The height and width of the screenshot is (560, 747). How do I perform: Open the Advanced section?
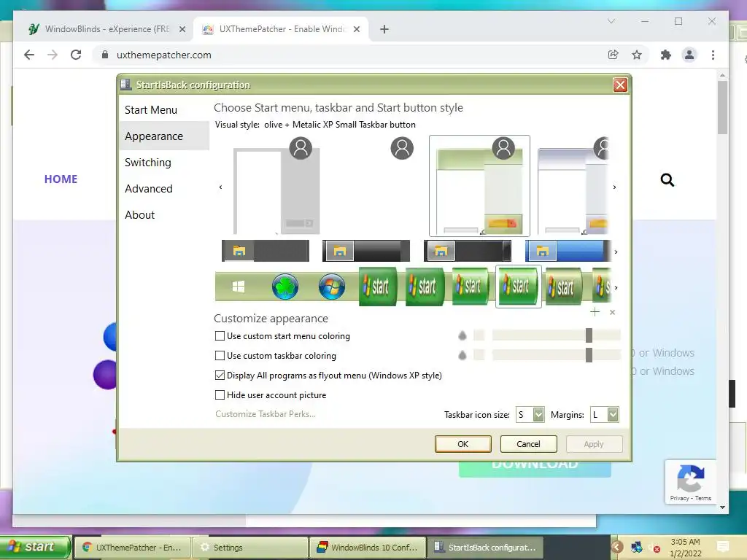click(x=149, y=189)
